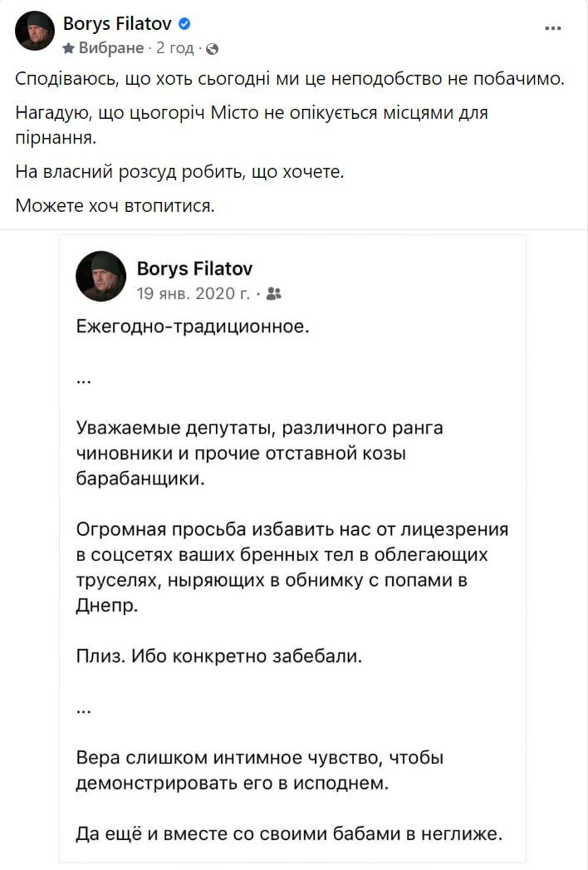Screen dimensions: 588x870
Task: Click the "Вибране" favorites label
Action: [111, 49]
